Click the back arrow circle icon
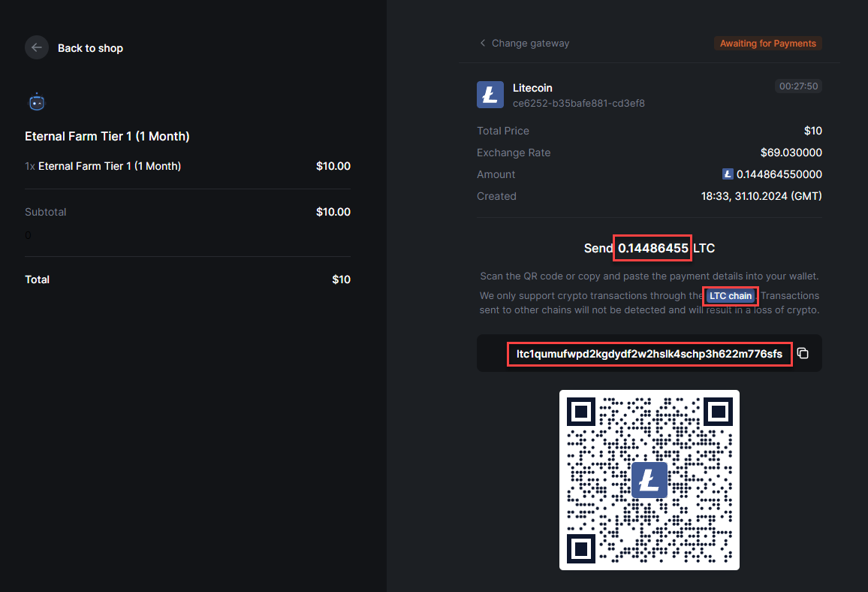 [37, 47]
